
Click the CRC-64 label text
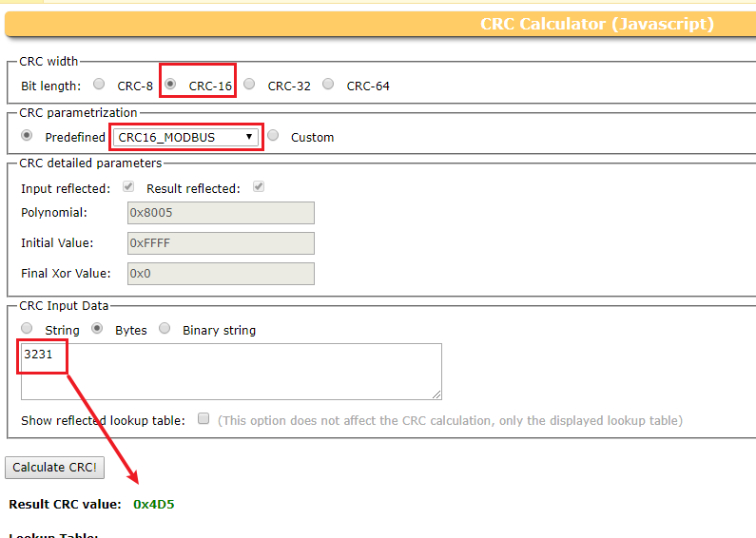pos(368,86)
